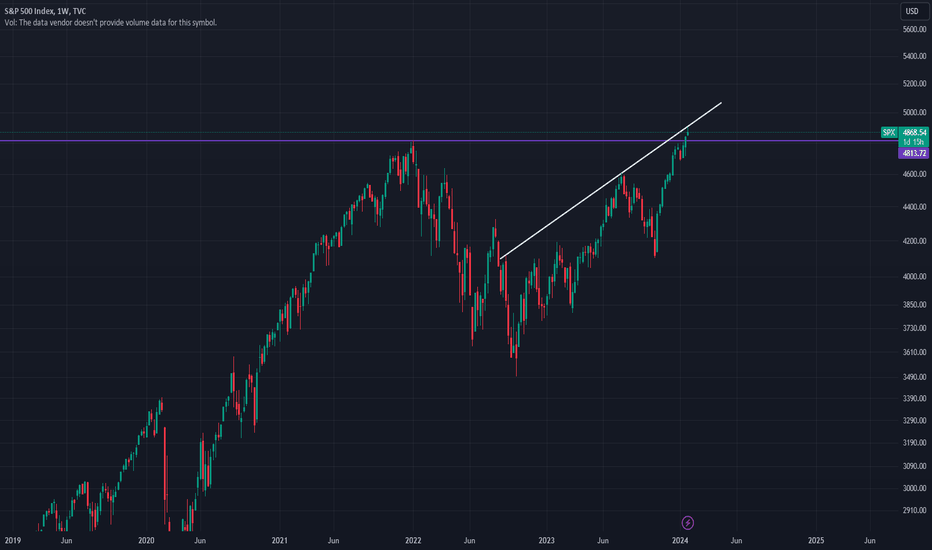Screen dimensions: 932x550
Task: Open the USD currency selector
Action: pyautogui.click(x=912, y=11)
